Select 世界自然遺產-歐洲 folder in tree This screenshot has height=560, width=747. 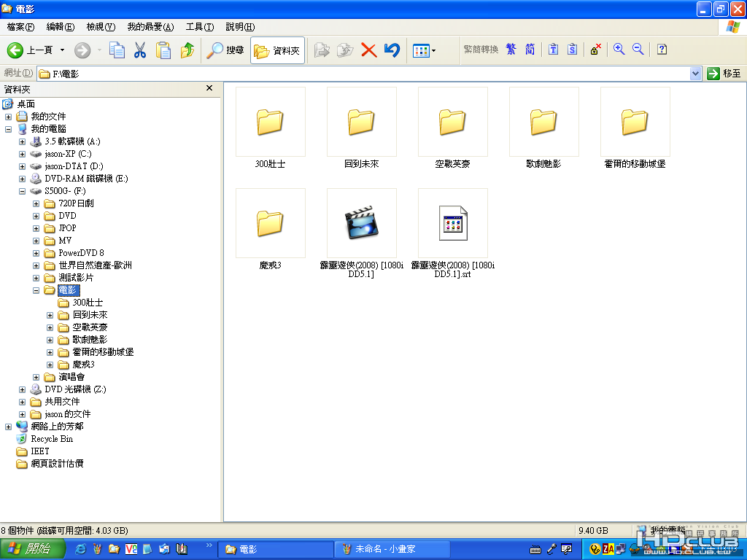[96, 265]
